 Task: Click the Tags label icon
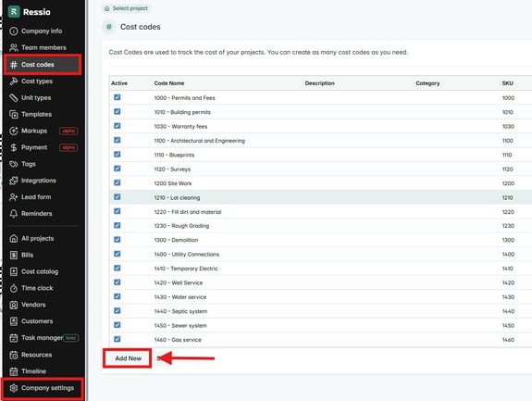(14, 164)
